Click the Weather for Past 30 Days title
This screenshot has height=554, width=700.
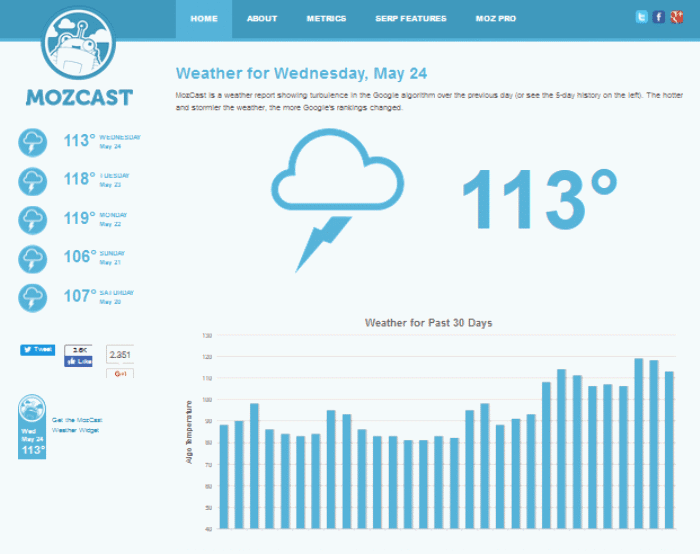[429, 323]
